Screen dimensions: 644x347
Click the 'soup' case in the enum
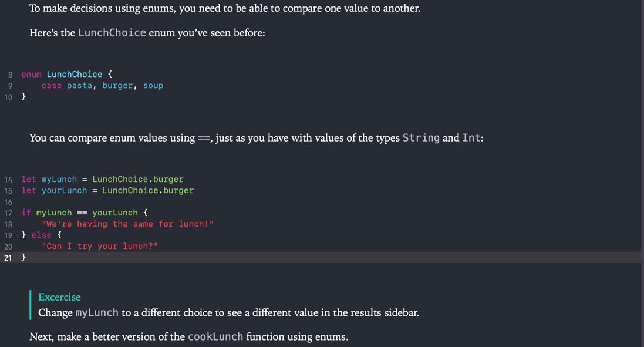pos(153,86)
